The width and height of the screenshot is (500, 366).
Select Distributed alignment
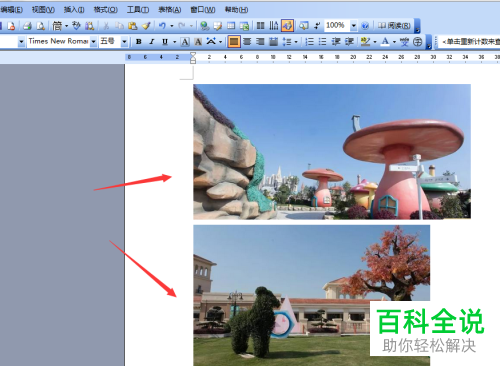(273, 42)
